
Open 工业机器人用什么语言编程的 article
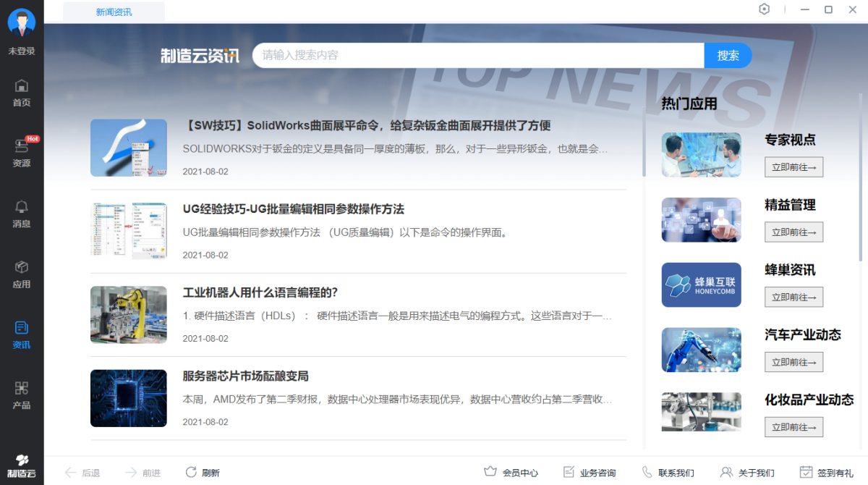(260, 292)
